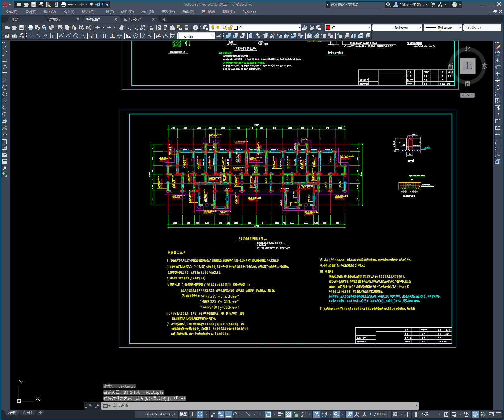The height and width of the screenshot is (420, 504).
Task: Click the Save icon in quick access toolbar
Action: tap(34, 5)
